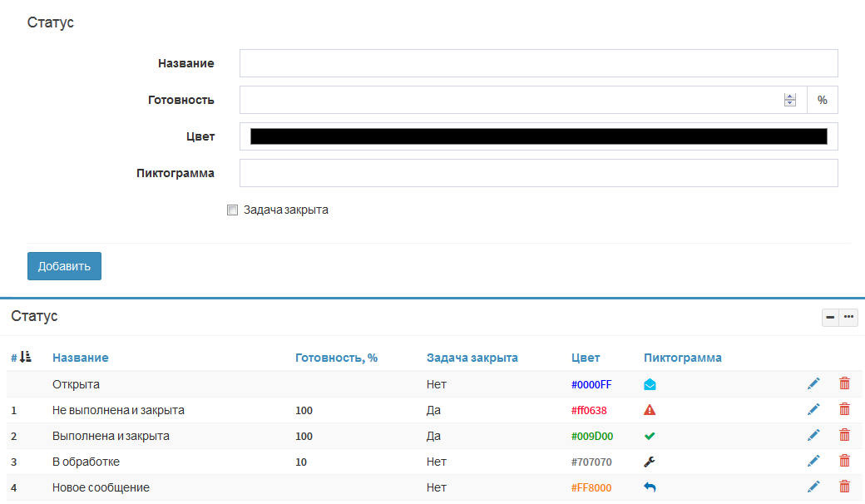Click the 'Название' input field
Viewport: 865px width, 504px height.
pyautogui.click(x=538, y=63)
